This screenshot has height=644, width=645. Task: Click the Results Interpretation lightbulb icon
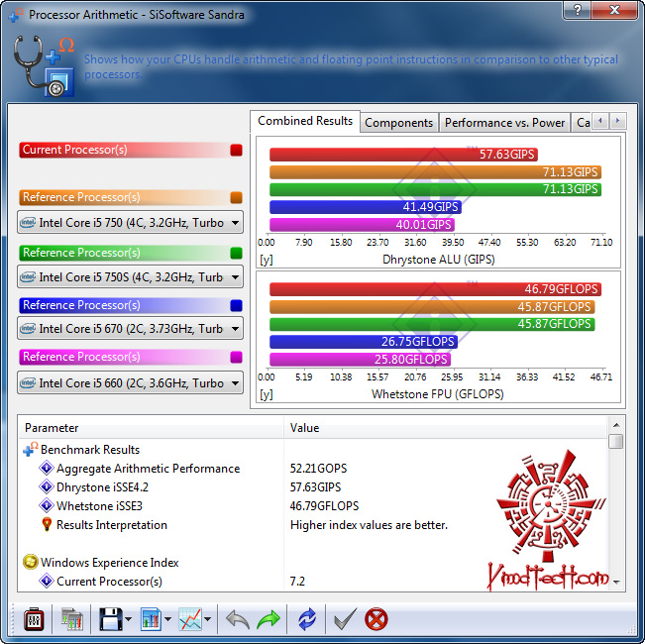47,524
